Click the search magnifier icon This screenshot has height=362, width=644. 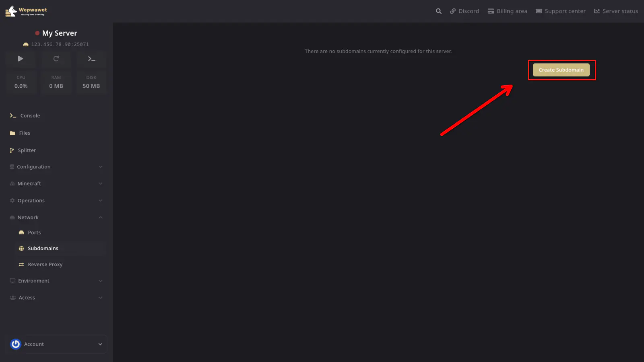(x=438, y=11)
